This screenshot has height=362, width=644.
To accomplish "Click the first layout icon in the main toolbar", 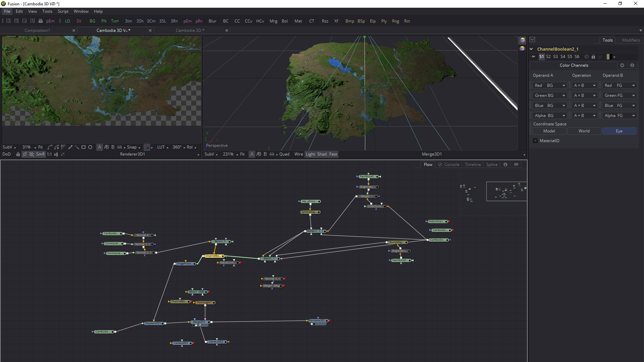I will click(8, 21).
